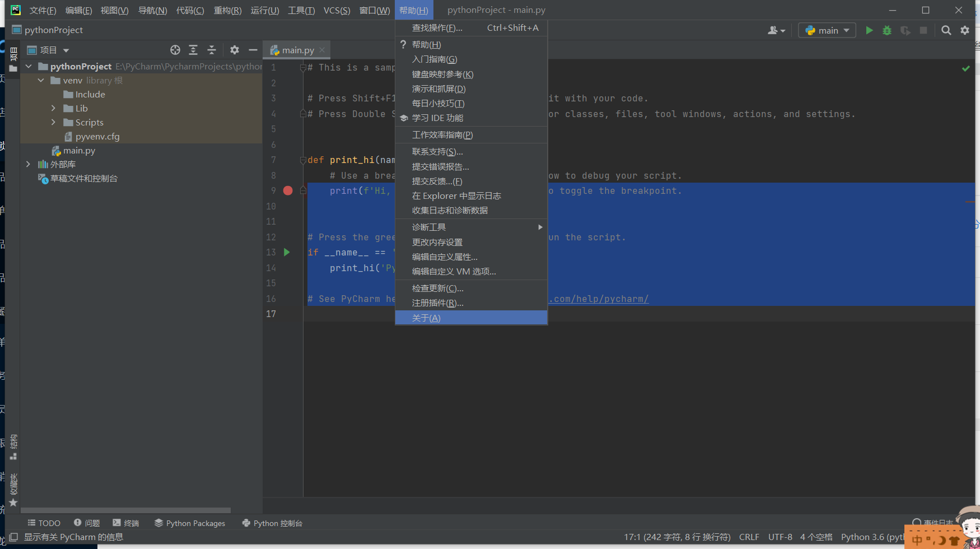The height and width of the screenshot is (549, 980).
Task: Open the Python Packages tool window
Action: coord(190,523)
